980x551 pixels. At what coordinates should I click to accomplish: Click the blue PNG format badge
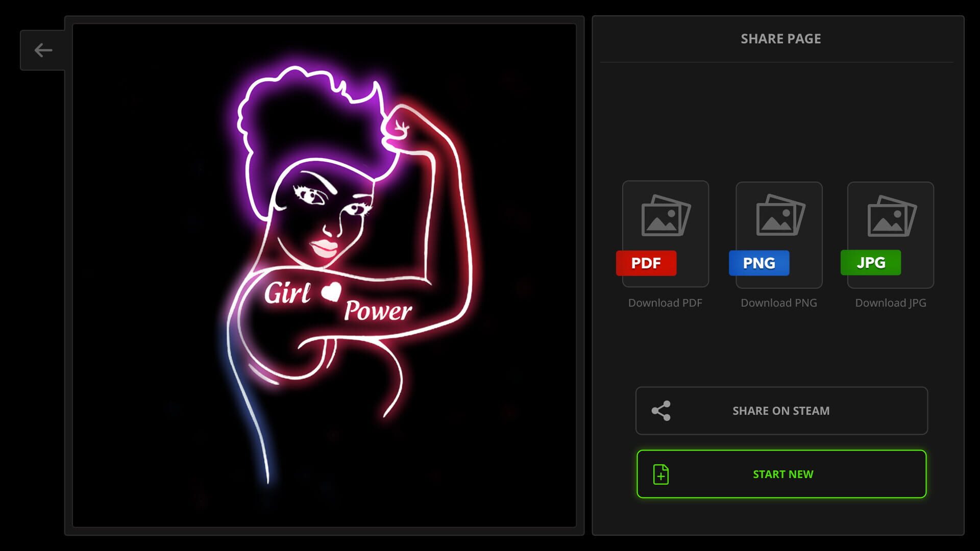pyautogui.click(x=759, y=263)
